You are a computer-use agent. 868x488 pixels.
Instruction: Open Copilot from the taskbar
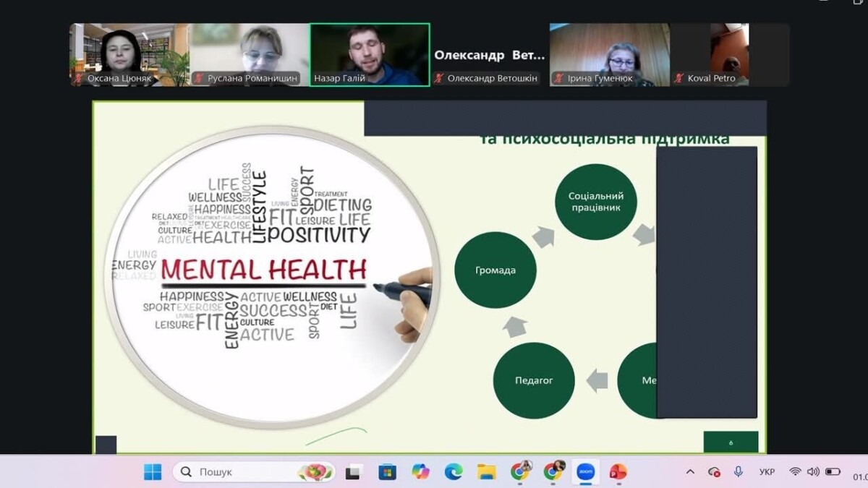420,472
